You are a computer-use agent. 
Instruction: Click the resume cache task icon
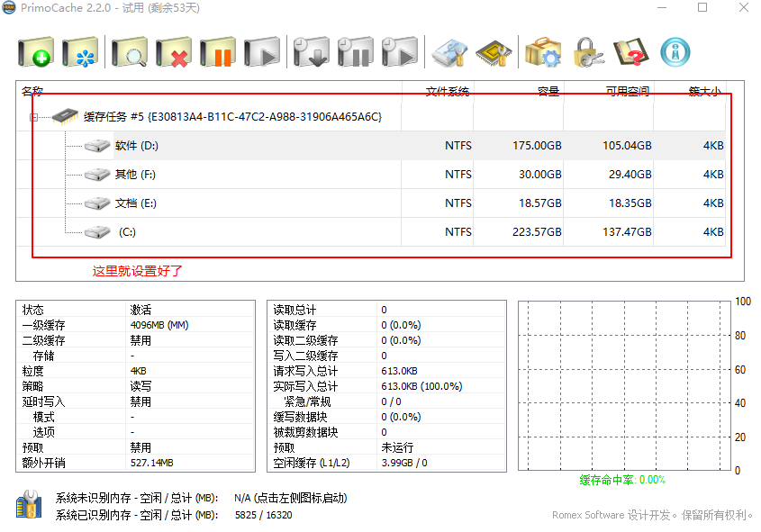pos(262,52)
